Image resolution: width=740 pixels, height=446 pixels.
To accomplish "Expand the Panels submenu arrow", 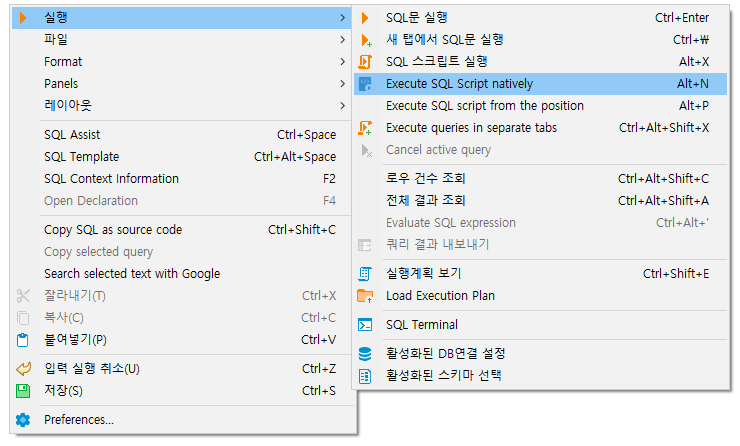I will [343, 84].
